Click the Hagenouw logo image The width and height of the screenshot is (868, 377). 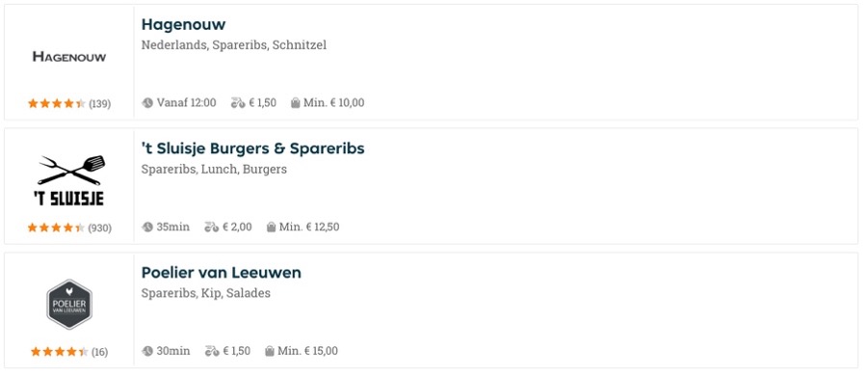[x=69, y=57]
